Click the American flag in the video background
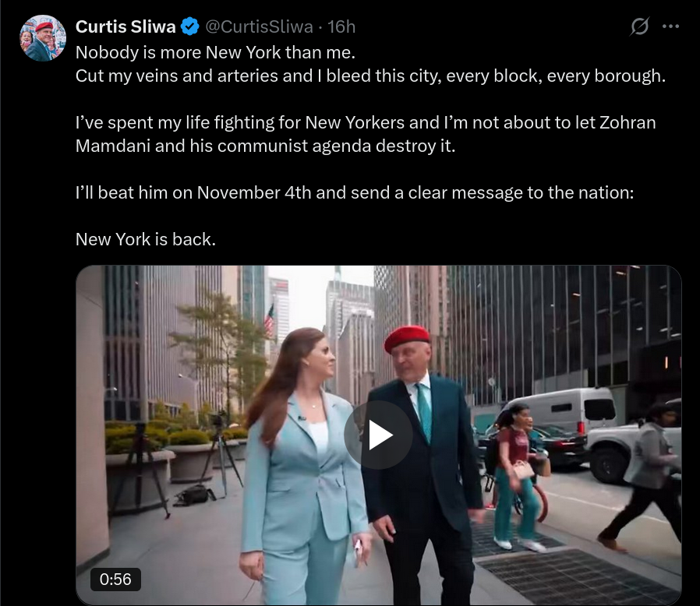Image resolution: width=700 pixels, height=606 pixels. click(269, 320)
